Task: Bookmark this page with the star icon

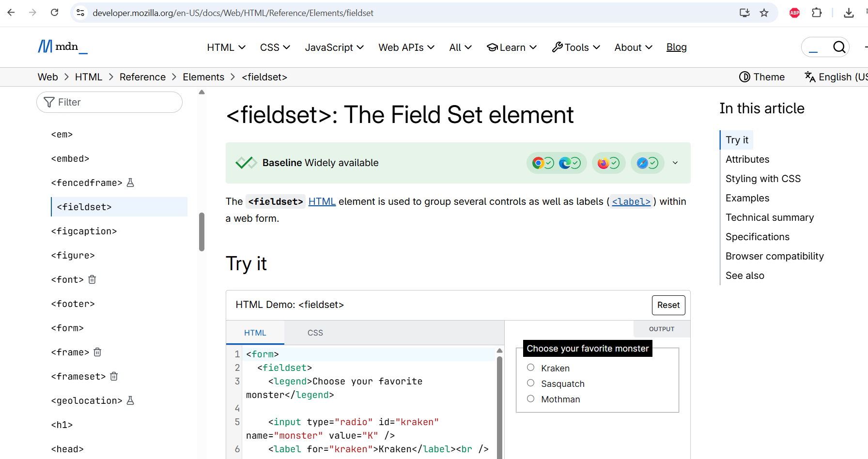Action: (764, 13)
